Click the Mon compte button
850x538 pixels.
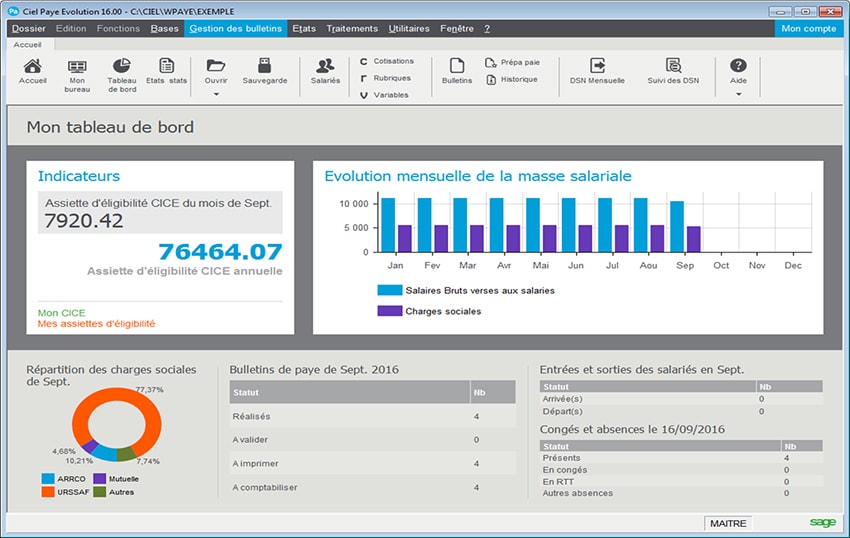tap(808, 29)
